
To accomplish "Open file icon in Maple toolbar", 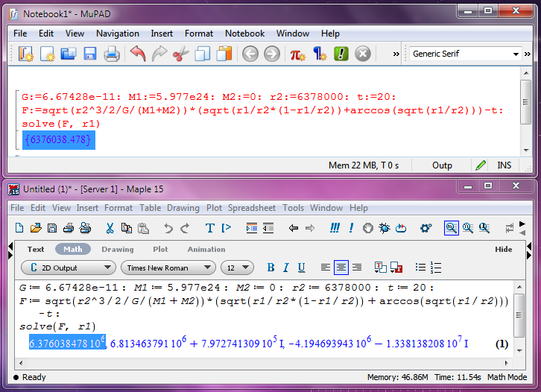I will (x=36, y=228).
